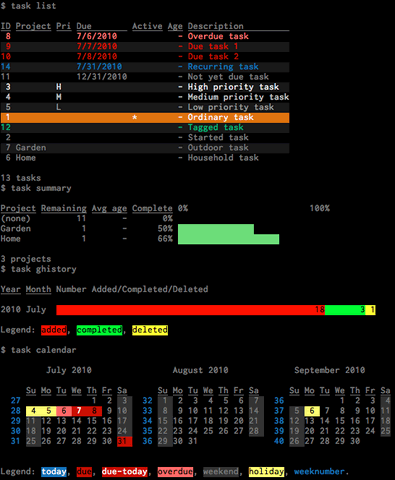The height and width of the screenshot is (480, 395).
Task: Click the 'Due task 1' description
Action: 213,46
